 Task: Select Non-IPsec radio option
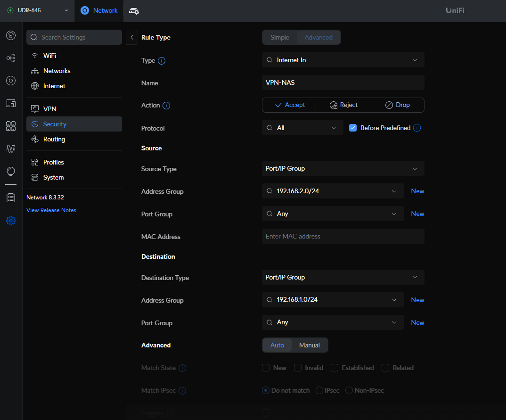[x=349, y=390]
